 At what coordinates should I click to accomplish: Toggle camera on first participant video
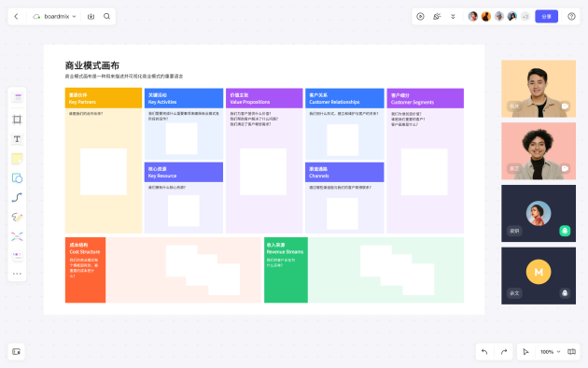coord(565,106)
